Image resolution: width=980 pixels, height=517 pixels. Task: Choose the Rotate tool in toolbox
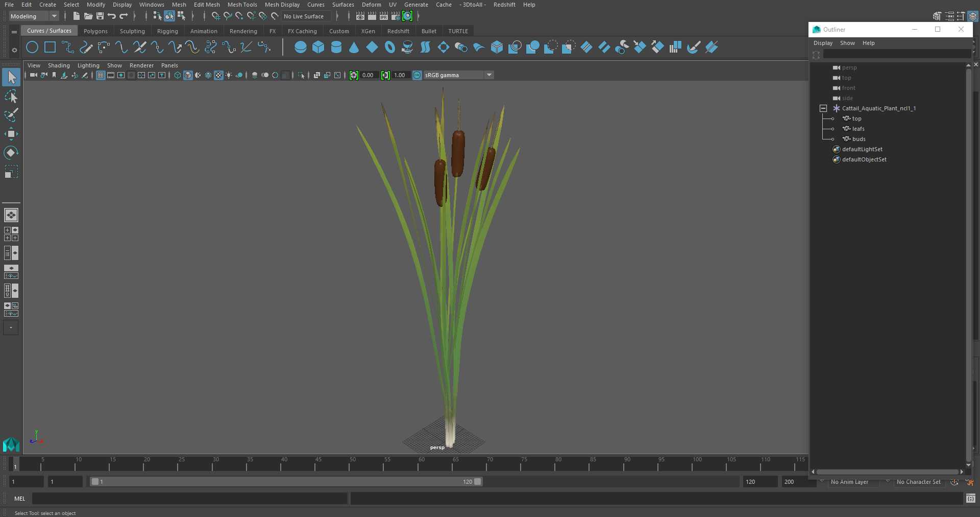point(11,153)
